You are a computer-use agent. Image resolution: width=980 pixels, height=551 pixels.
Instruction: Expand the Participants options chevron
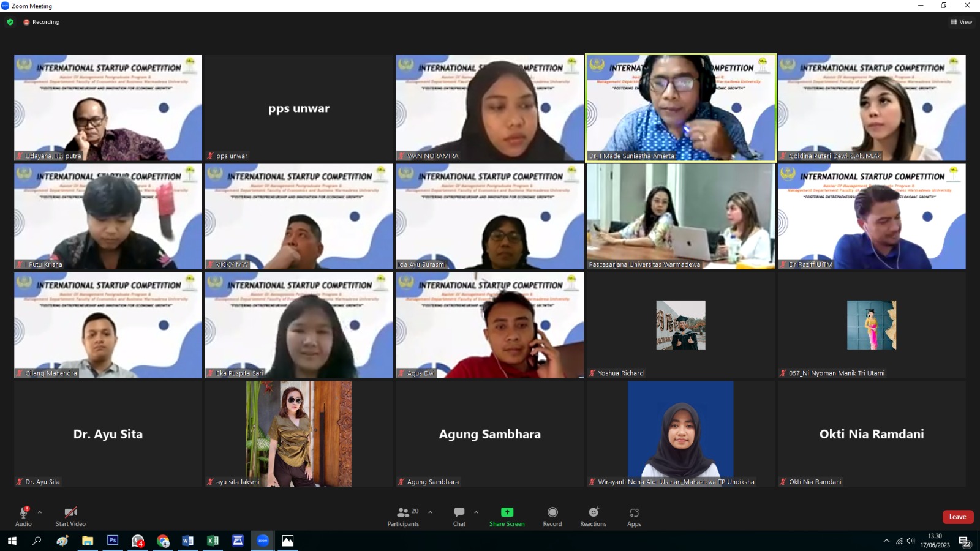[430, 512]
